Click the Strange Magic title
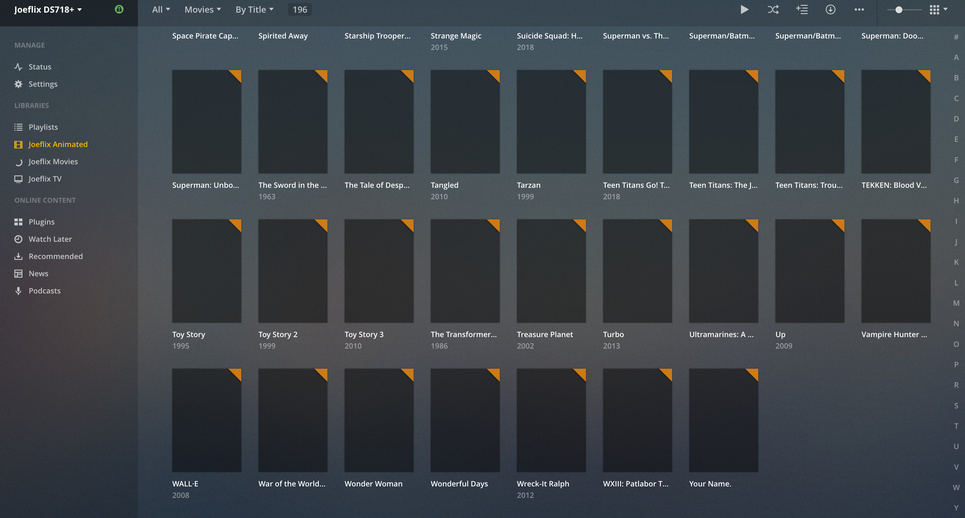965x518 pixels. click(455, 36)
